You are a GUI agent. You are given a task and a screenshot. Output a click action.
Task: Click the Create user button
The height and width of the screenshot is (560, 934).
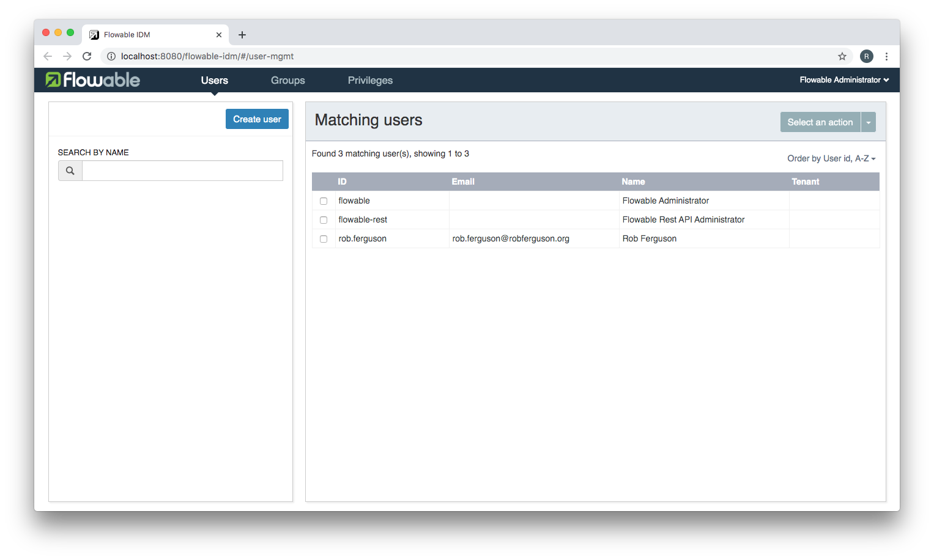pos(257,119)
